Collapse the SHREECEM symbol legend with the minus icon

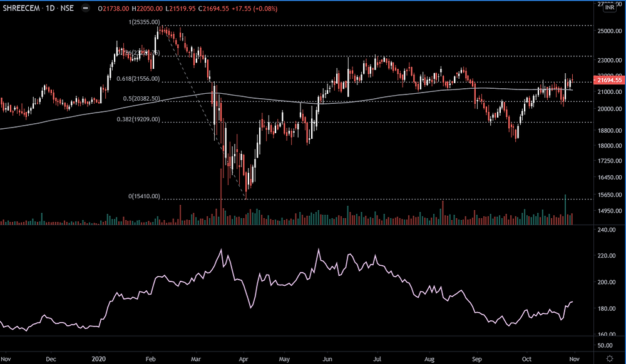[x=85, y=8]
